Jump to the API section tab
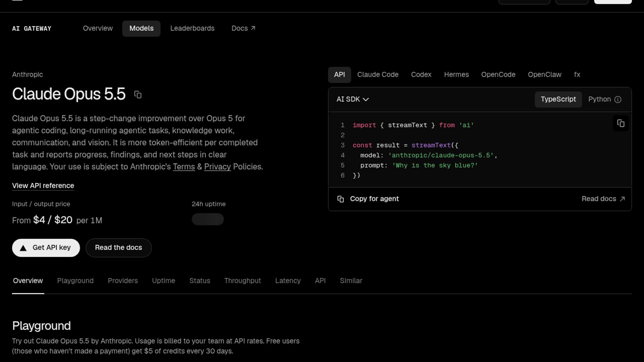Image resolution: width=644 pixels, height=362 pixels. [320, 281]
